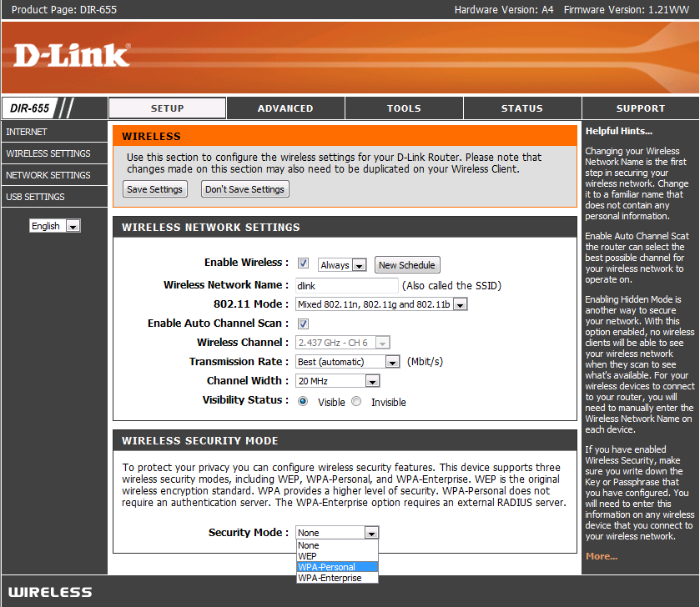The height and width of the screenshot is (607, 700).
Task: Select Wireless Settings in the sidebar
Action: click(x=54, y=153)
